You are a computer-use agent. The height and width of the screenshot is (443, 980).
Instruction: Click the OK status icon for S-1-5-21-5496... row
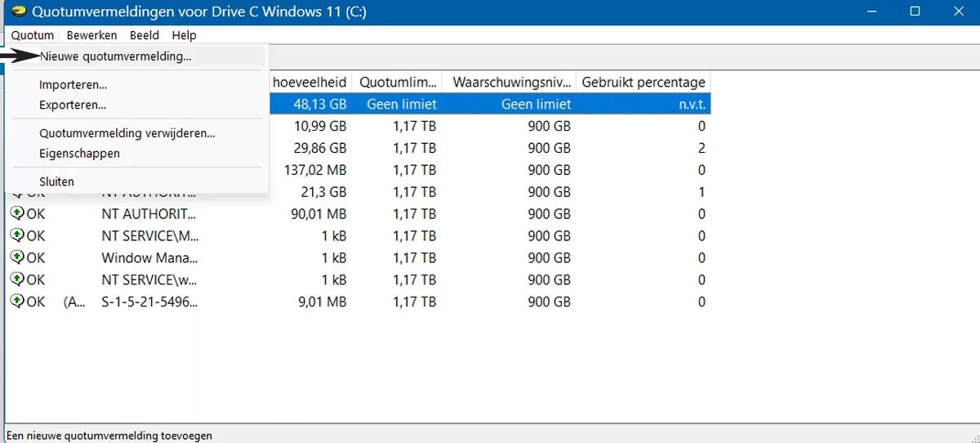coord(16,302)
